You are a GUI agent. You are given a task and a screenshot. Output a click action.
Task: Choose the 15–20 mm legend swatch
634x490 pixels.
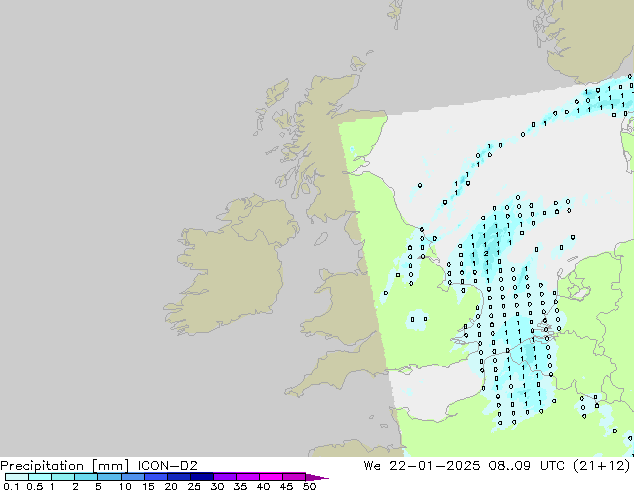click(x=155, y=477)
